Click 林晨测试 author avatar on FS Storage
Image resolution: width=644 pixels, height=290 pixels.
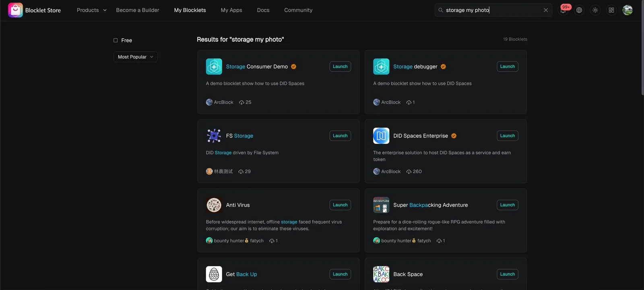tap(209, 172)
